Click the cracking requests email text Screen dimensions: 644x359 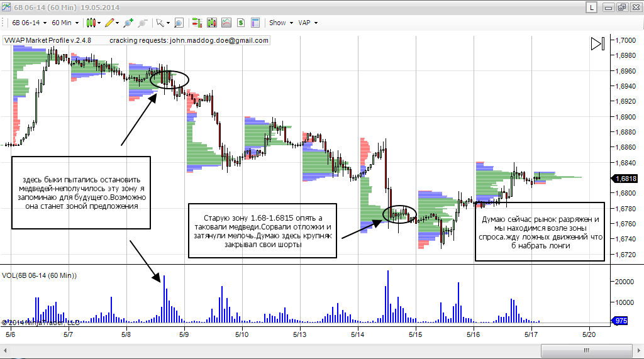[189, 40]
